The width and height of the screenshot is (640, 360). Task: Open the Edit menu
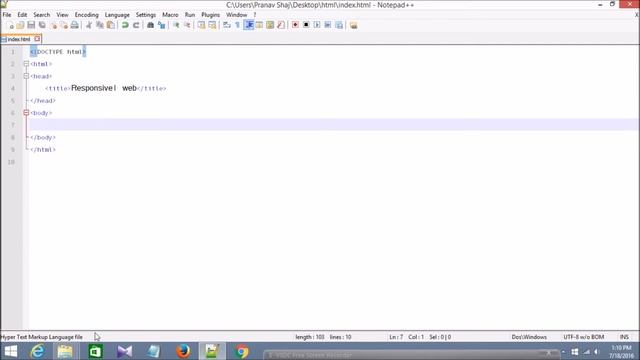point(22,15)
